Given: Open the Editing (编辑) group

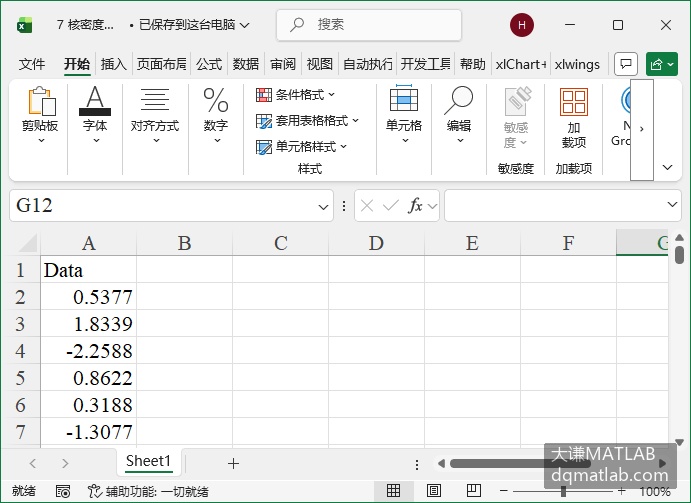Looking at the screenshot, I should pos(459,116).
